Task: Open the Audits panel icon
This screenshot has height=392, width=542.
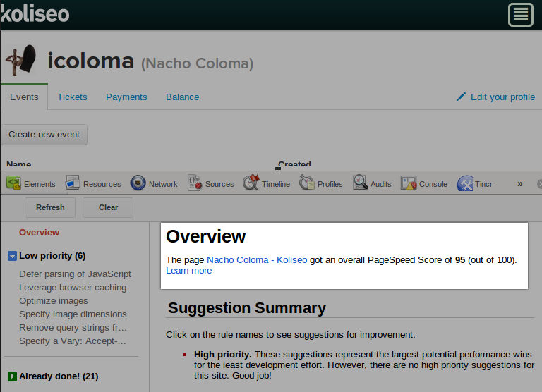Action: point(360,183)
